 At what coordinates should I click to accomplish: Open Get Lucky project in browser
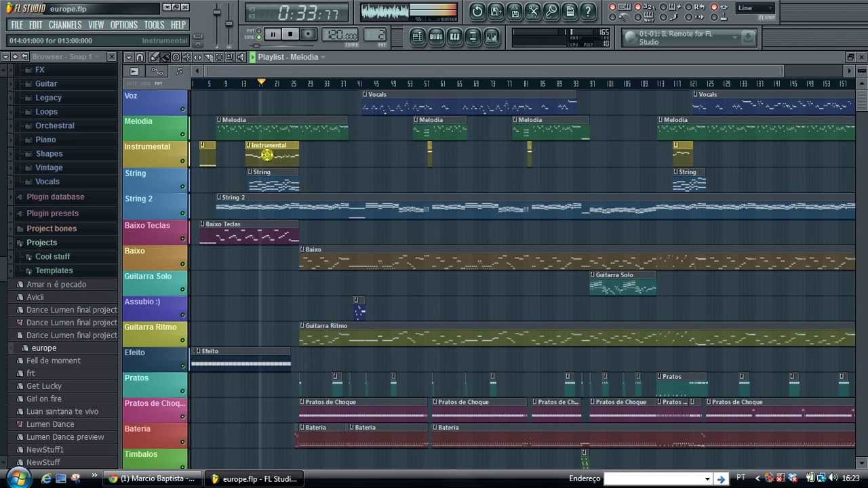(x=44, y=386)
